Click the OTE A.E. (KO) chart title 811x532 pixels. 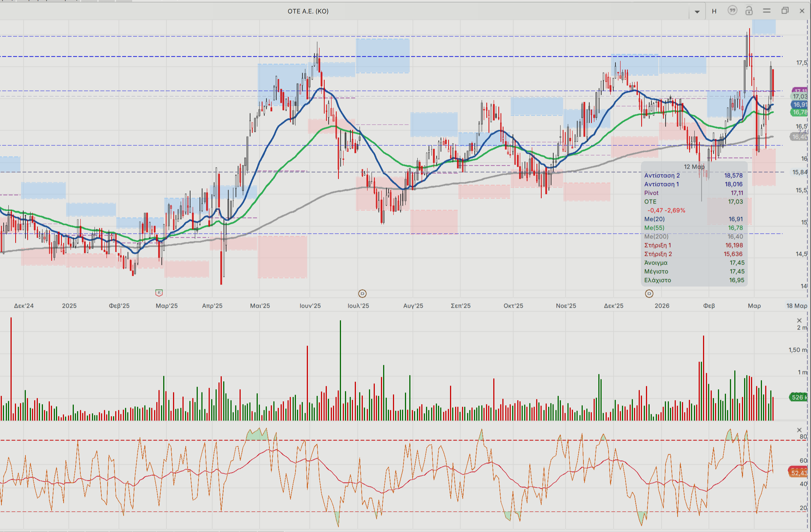308,11
